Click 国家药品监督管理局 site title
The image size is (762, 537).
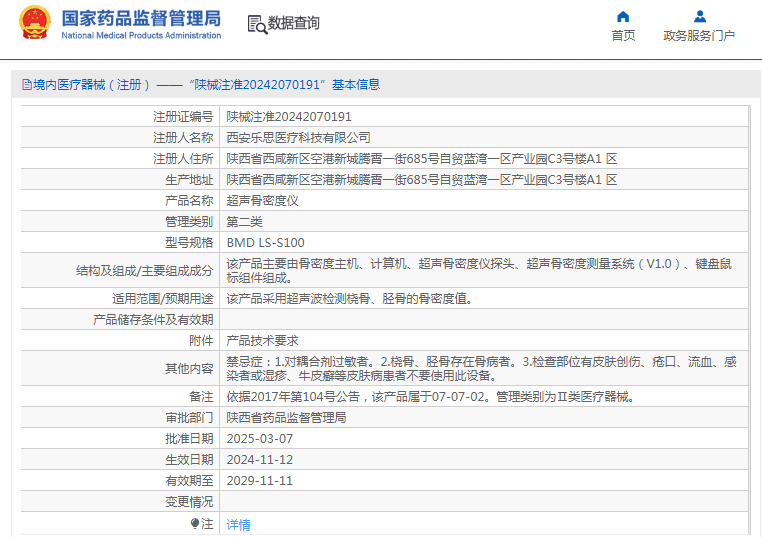pos(141,18)
